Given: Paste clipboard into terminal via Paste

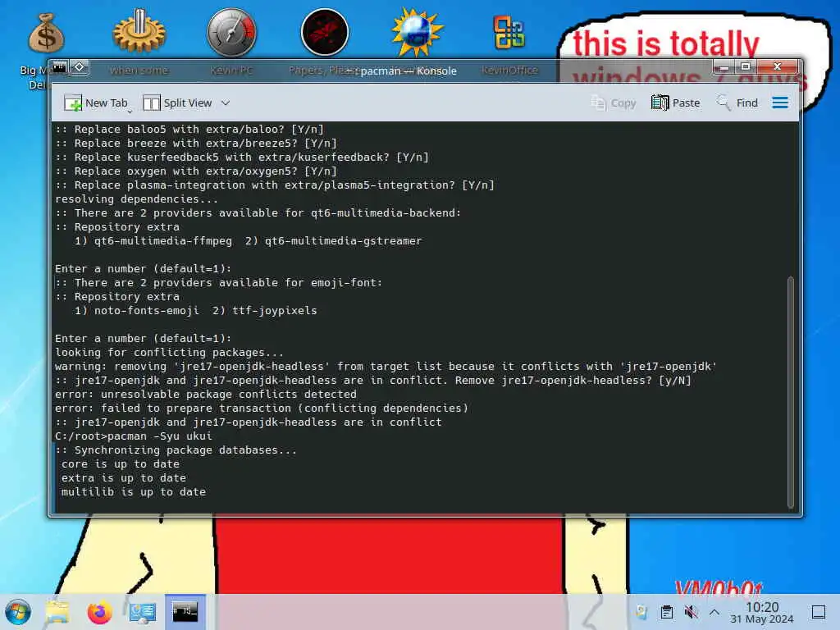Looking at the screenshot, I should tap(676, 103).
